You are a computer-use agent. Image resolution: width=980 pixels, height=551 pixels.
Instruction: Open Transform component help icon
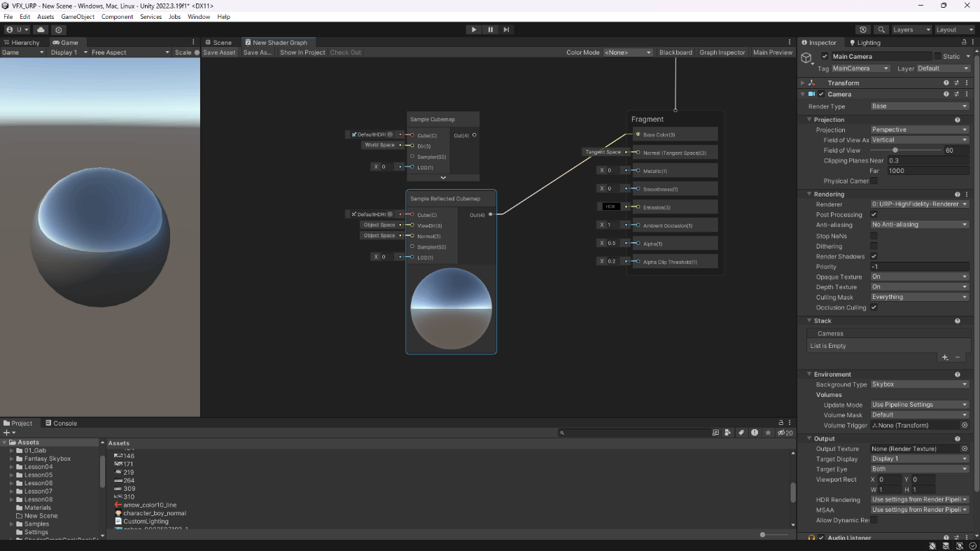coord(946,83)
